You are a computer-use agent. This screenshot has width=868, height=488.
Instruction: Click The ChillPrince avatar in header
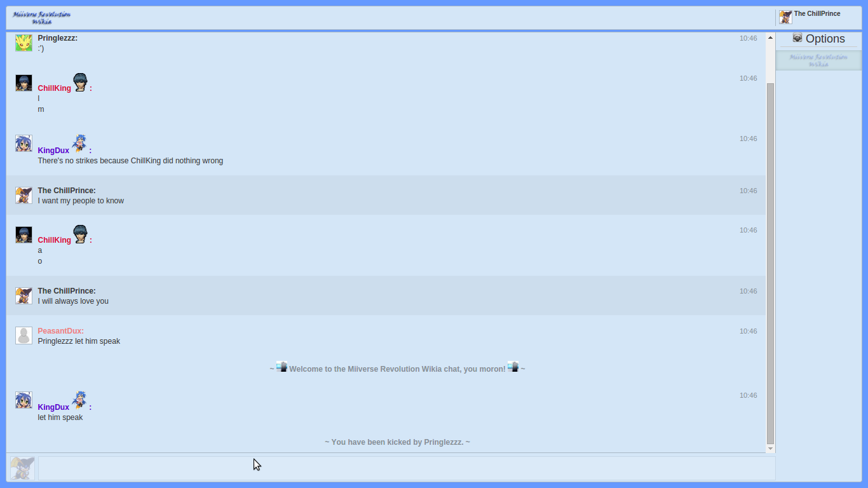tap(785, 17)
